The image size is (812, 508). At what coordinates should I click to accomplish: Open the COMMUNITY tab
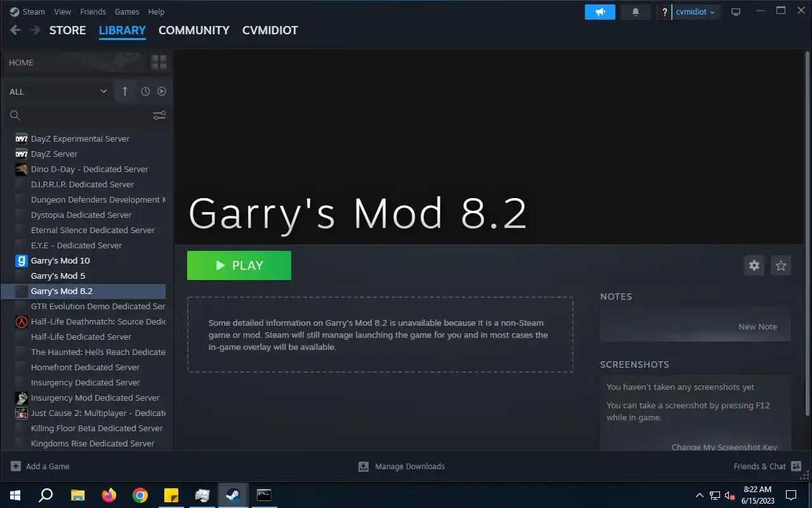[x=194, y=30]
